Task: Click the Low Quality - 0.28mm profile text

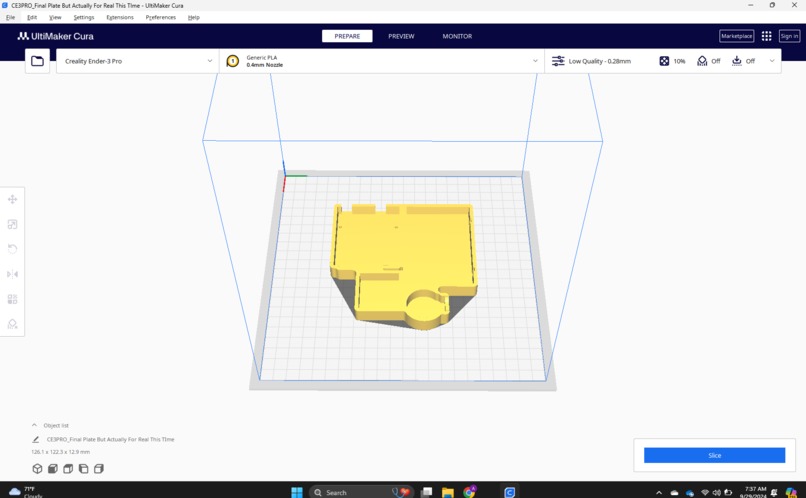Action: (599, 61)
